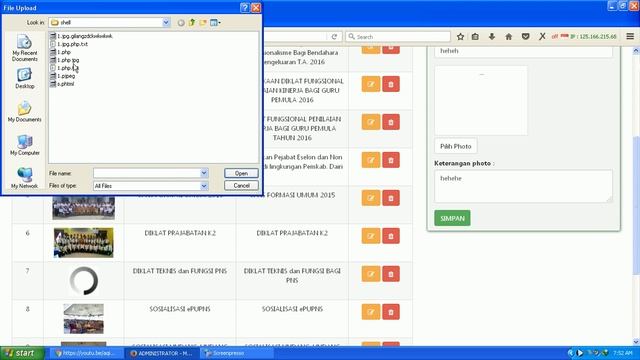640x360 pixels.
Task: Bookmark this page with the star
Action: click(x=460, y=37)
